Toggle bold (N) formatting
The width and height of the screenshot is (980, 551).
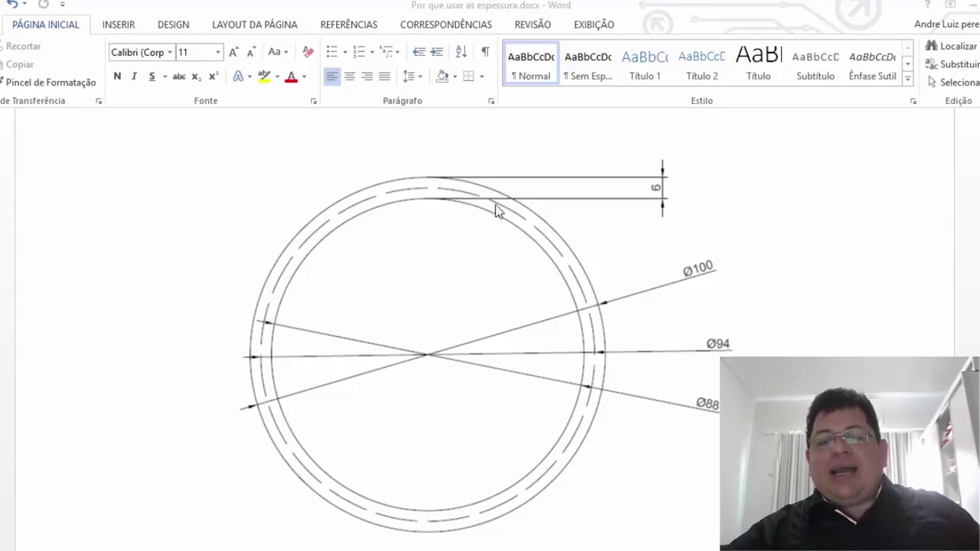pyautogui.click(x=117, y=76)
